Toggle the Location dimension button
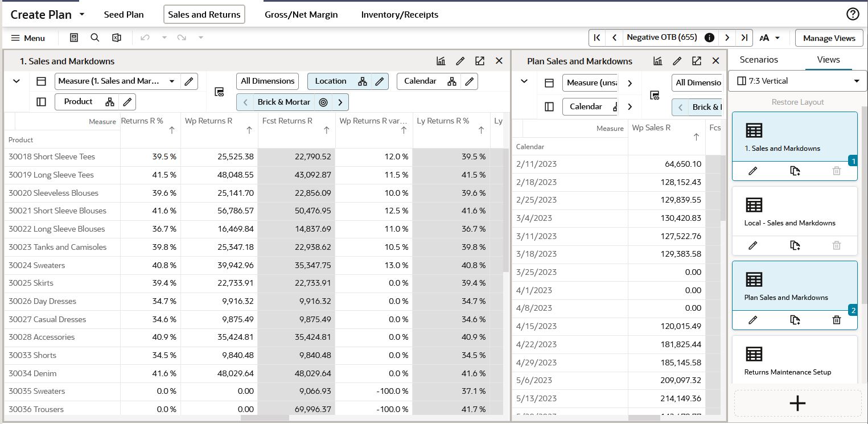Screen dimensions: 868x424 tap(331, 81)
